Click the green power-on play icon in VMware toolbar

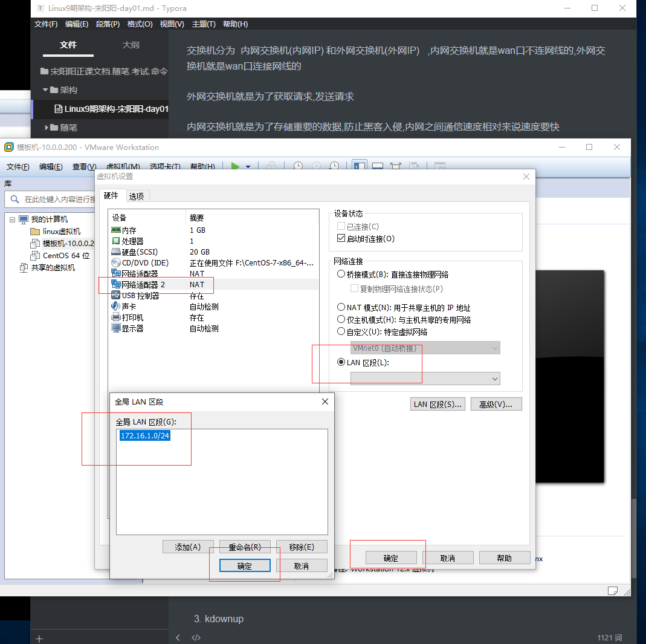pos(235,166)
